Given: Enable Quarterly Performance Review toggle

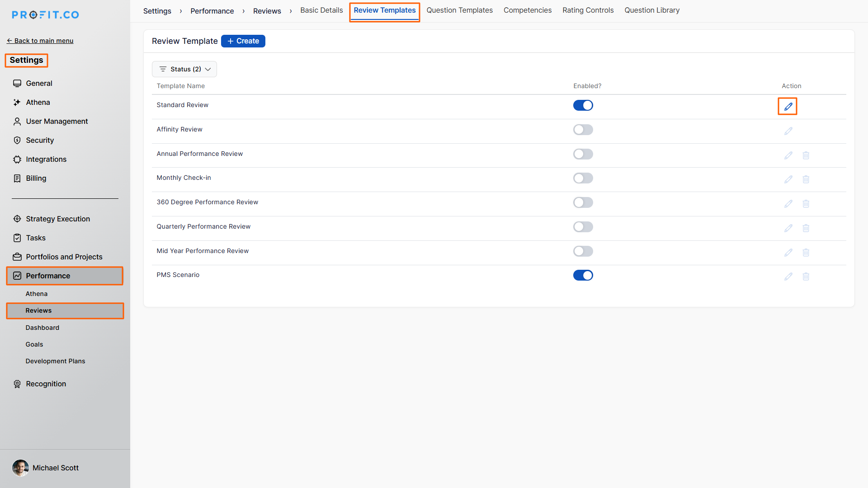Looking at the screenshot, I should click(x=583, y=227).
